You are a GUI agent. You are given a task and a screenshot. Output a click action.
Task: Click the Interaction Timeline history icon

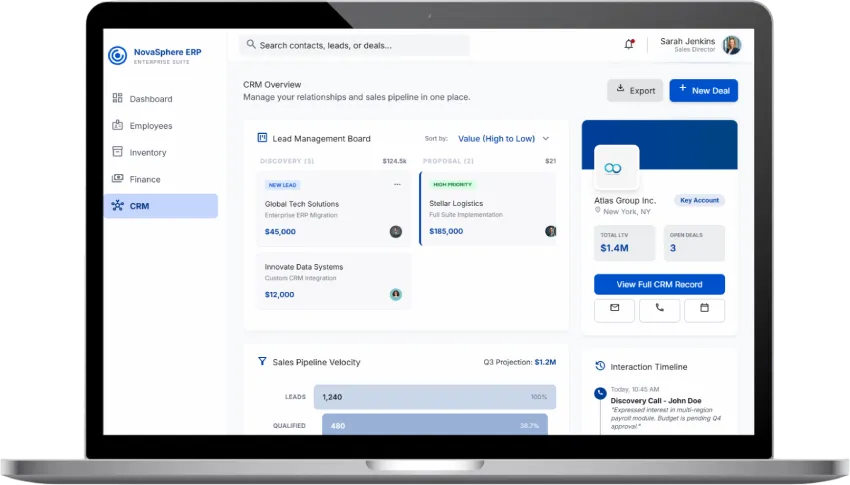click(600, 366)
